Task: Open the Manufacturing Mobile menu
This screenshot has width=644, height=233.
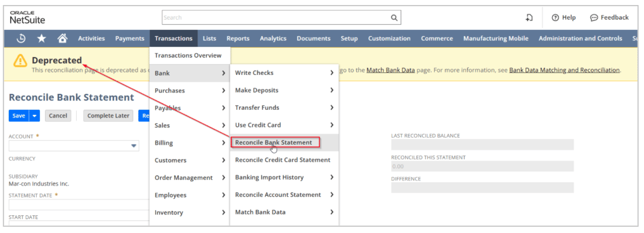Action: pos(496,38)
